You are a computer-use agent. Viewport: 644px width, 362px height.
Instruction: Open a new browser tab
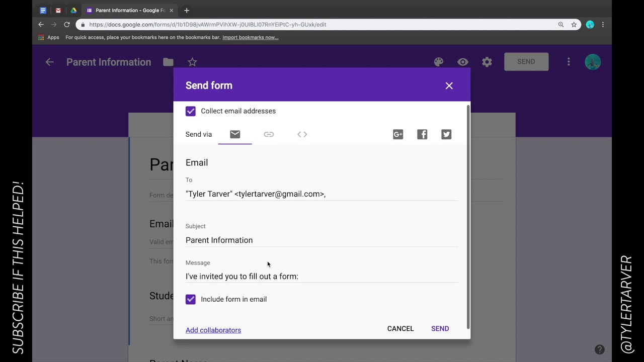(187, 10)
